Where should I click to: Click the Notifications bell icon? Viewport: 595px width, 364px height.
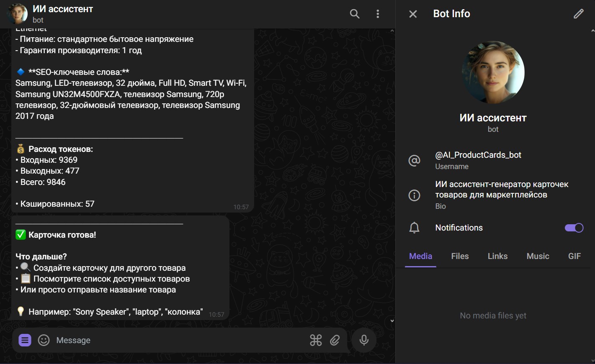click(414, 228)
